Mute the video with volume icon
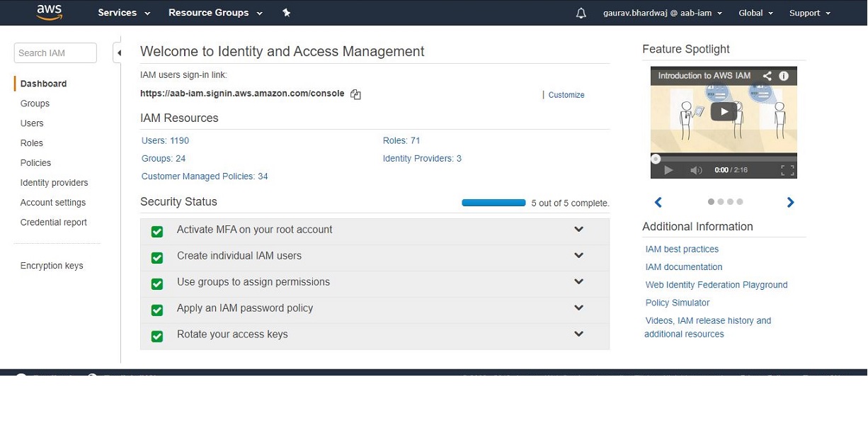868x438 pixels. click(x=696, y=170)
